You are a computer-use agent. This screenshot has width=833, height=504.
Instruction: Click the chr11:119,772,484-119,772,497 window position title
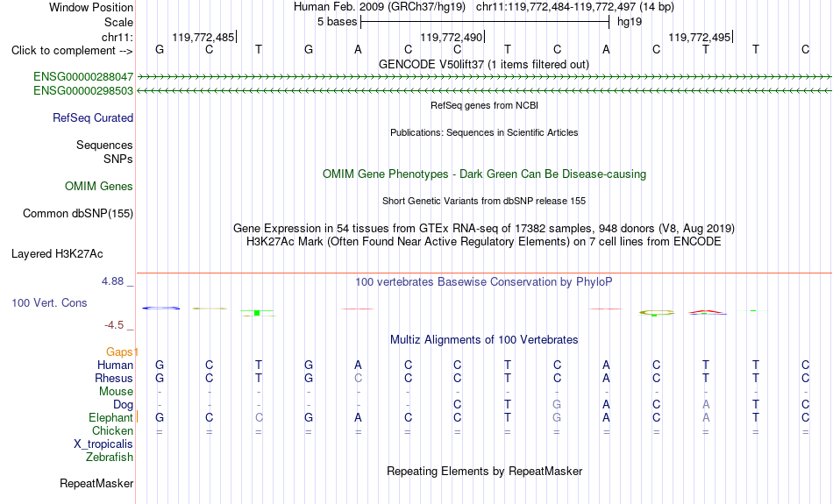point(575,7)
